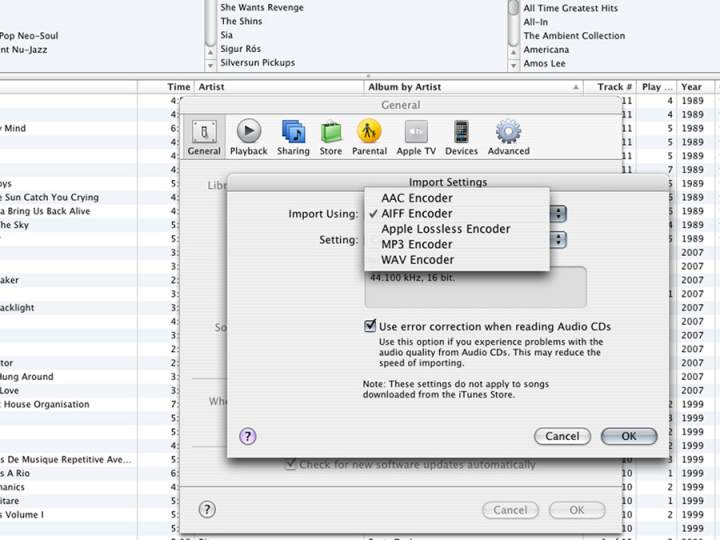This screenshot has height=540, width=720.
Task: Select Silversun Pickups artist
Action: click(x=258, y=62)
